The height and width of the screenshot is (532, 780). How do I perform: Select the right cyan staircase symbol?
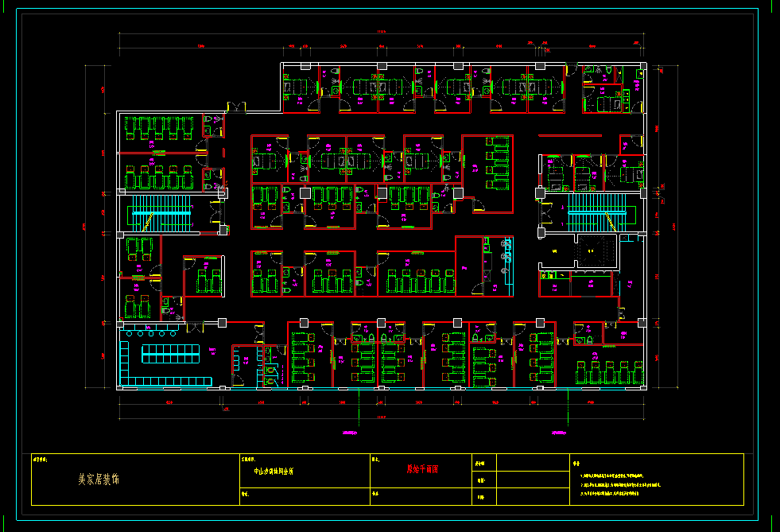click(597, 211)
